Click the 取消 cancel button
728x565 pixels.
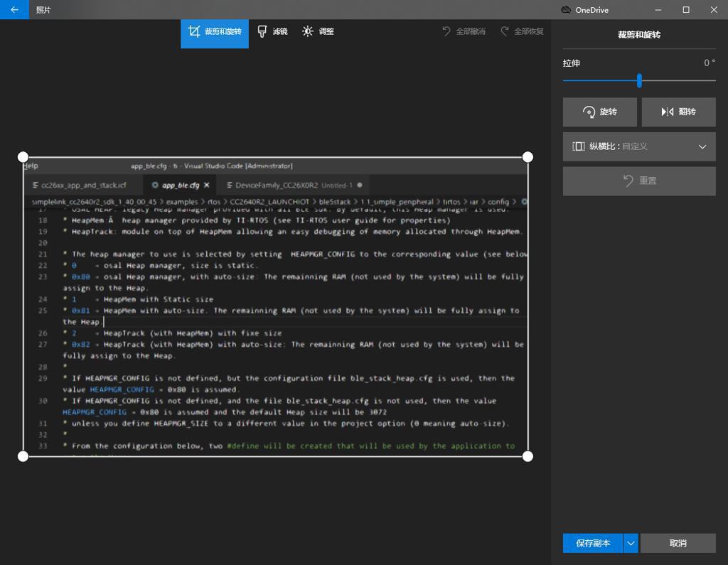(678, 543)
